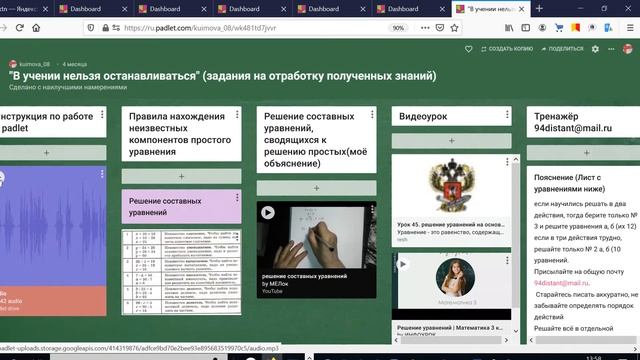Click СОЗДАТЬ КОПИЮ button
640x360 pixels.
click(x=507, y=49)
